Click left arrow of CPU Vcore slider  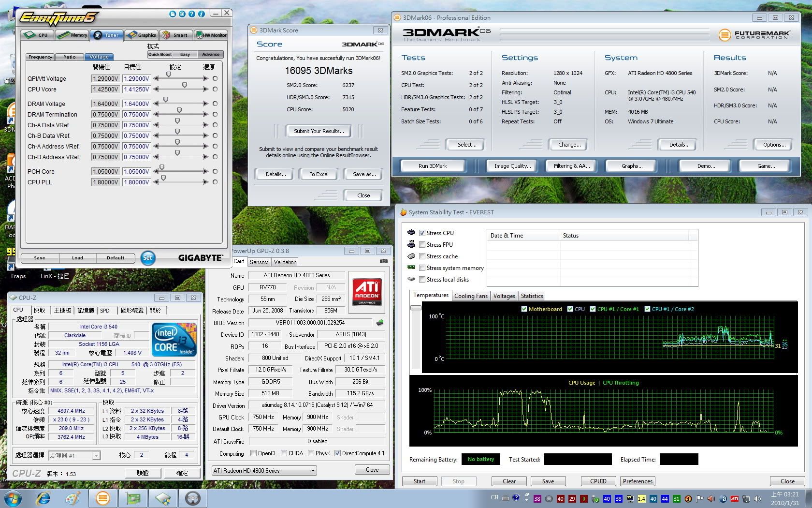156,90
